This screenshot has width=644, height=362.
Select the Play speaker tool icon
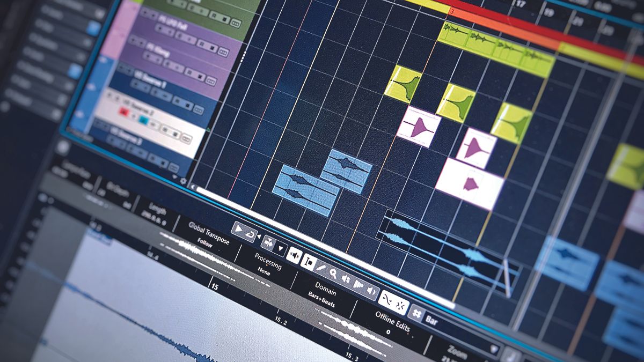346,279
